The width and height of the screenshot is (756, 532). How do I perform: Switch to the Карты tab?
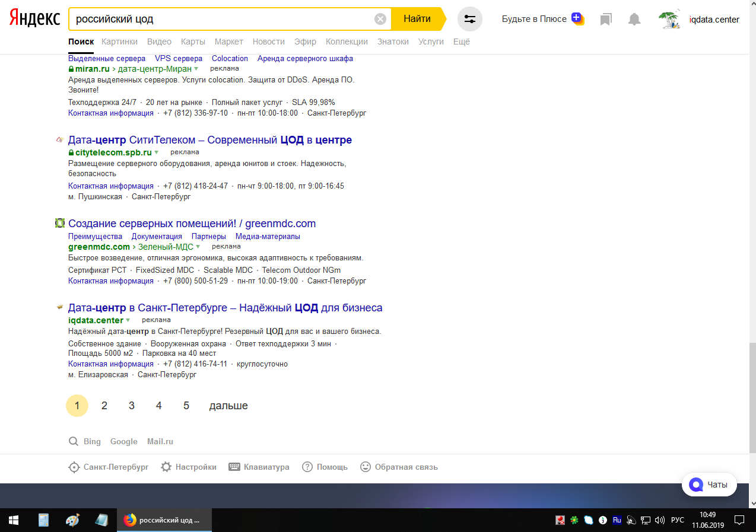[x=193, y=42]
